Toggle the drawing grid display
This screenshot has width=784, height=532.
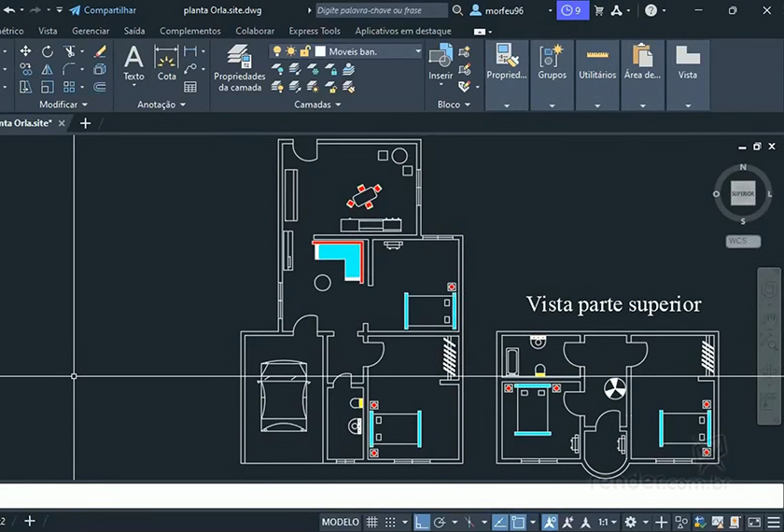click(x=371, y=522)
